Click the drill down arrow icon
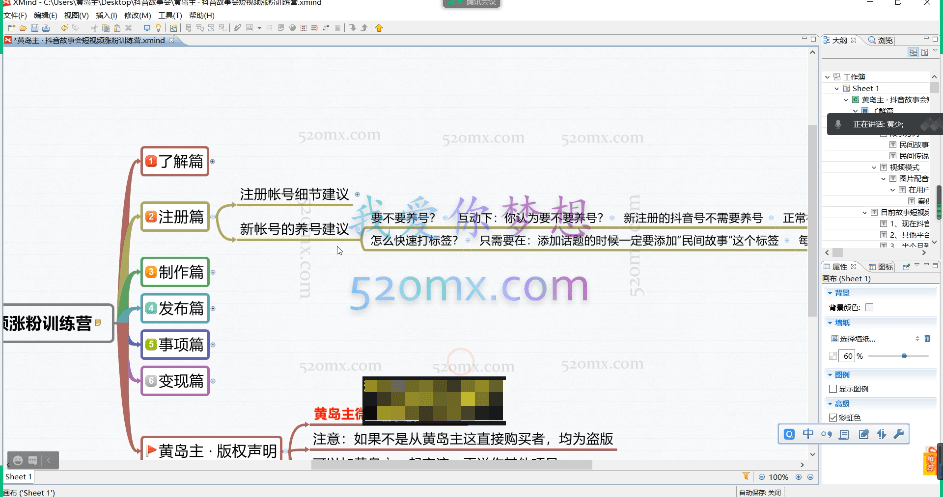Image resolution: width=943 pixels, height=497 pixels. click(352, 28)
